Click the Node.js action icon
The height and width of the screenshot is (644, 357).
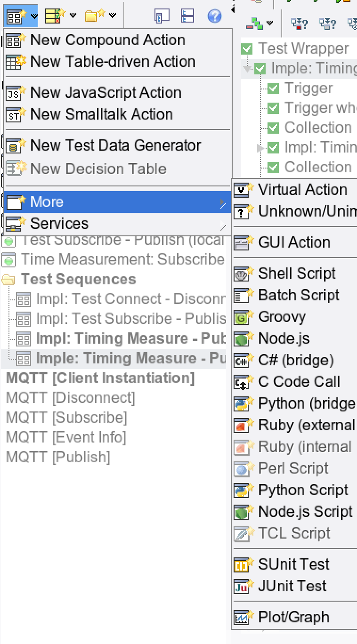coord(241,339)
